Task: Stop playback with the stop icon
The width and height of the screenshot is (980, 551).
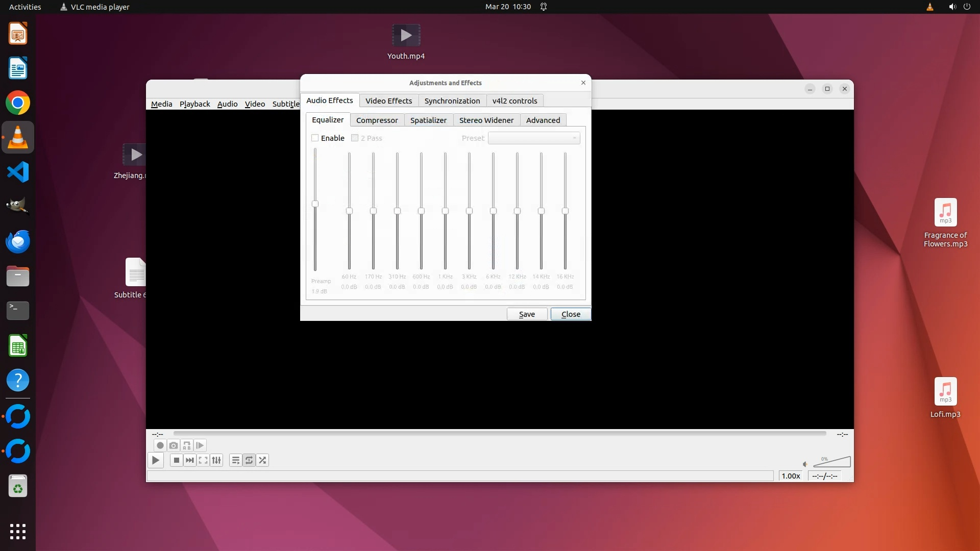Action: (x=176, y=460)
